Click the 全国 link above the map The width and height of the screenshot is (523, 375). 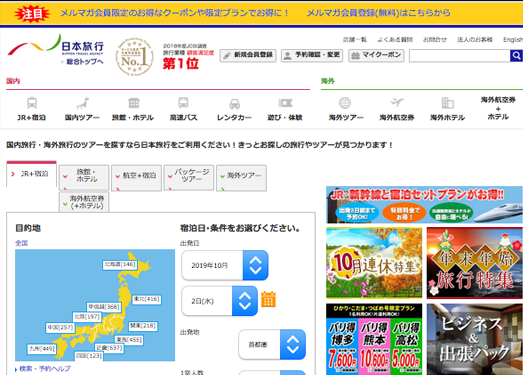(21, 243)
